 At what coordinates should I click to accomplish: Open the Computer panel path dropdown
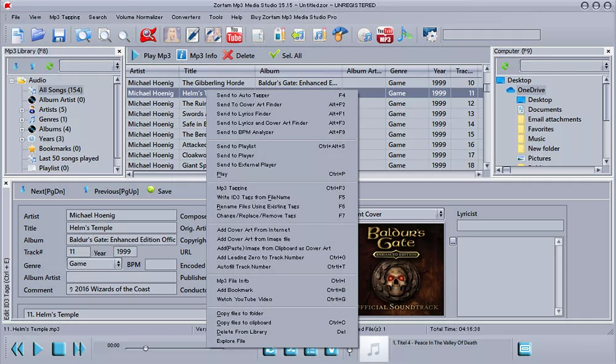606,65
